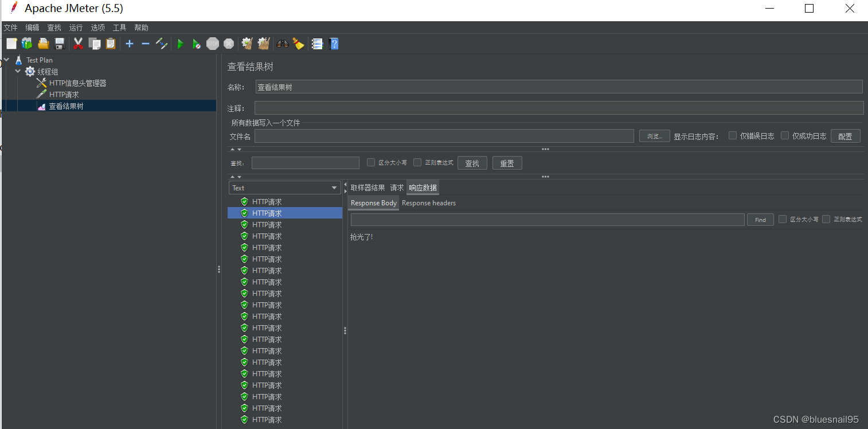868x429 pixels.
Task: Click the 查找 search button
Action: tap(472, 163)
